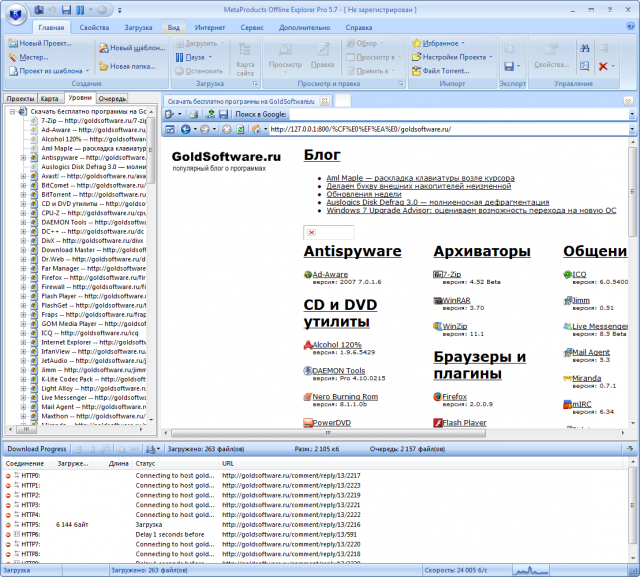Image resolution: width=640 pixels, height=577 pixels.
Task: Save page using browser toolbar floppy icon
Action: (x=223, y=115)
